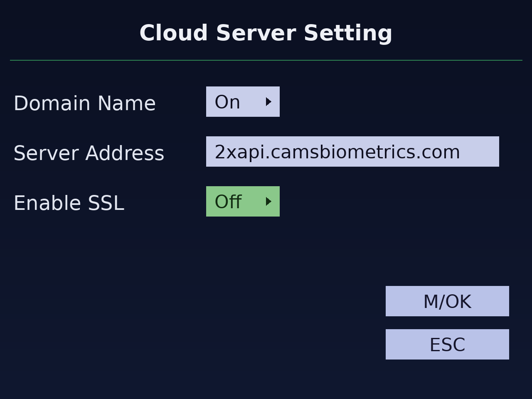Select the highlighted green Off option
This screenshot has width=532, height=399.
(243, 202)
